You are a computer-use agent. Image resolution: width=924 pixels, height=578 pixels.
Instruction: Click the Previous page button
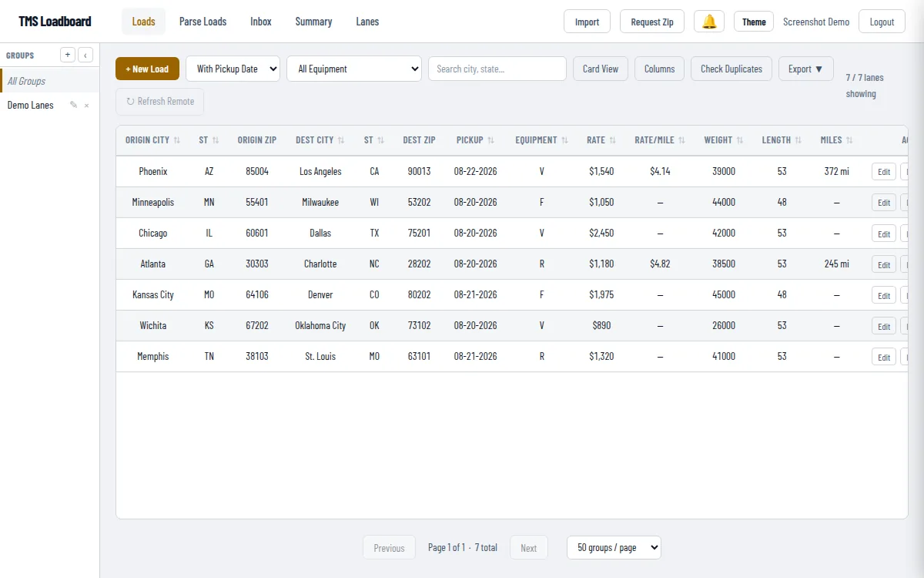click(389, 548)
